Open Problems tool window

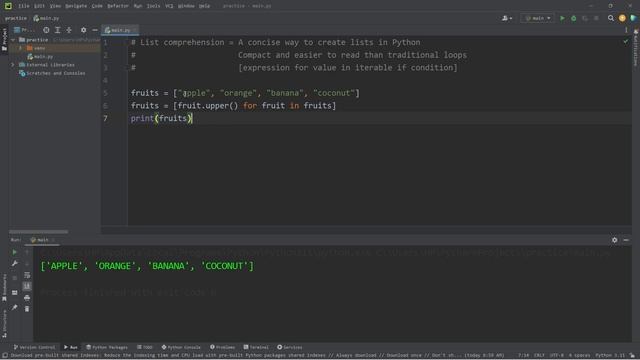tap(222, 347)
